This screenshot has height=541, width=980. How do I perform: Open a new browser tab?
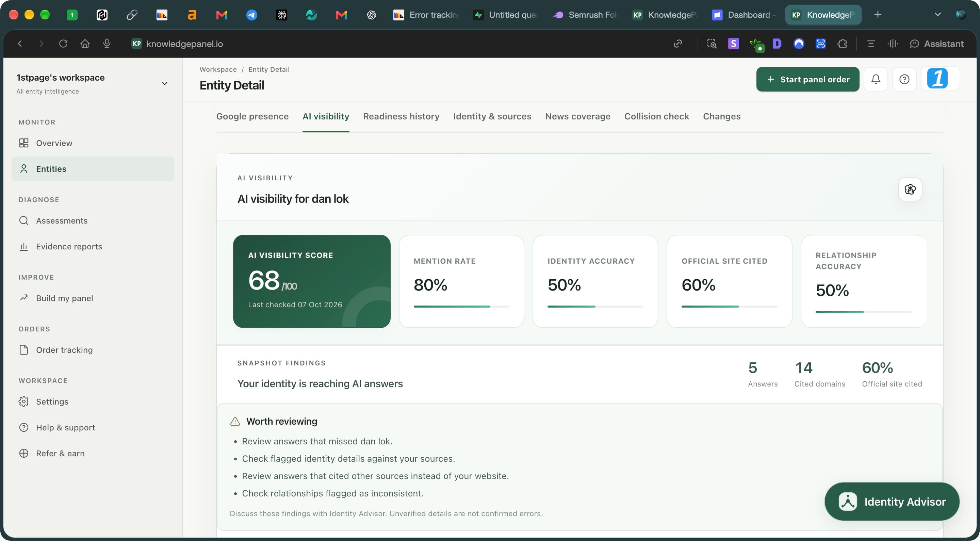click(x=878, y=15)
